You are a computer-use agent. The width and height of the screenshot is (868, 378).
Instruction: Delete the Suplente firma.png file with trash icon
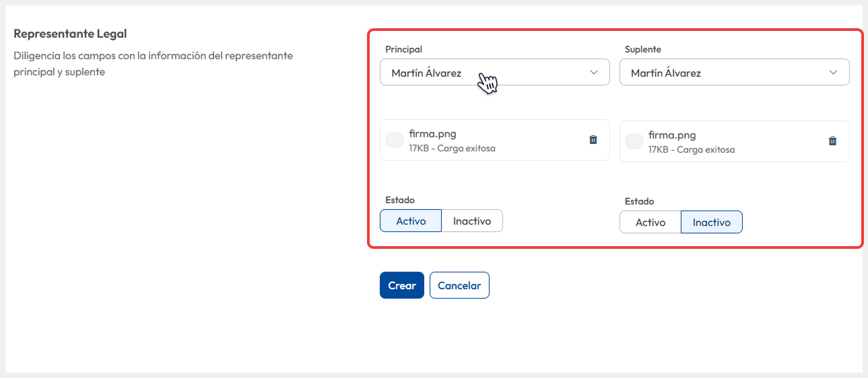tap(833, 141)
